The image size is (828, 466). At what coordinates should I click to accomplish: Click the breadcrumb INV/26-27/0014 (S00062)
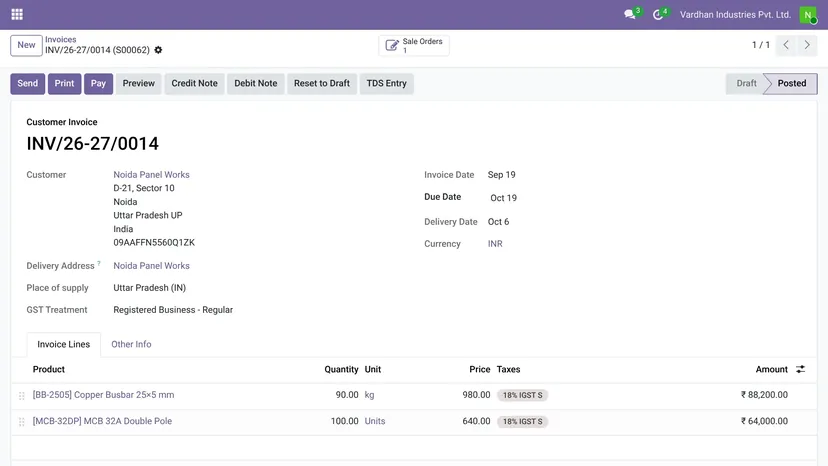pyautogui.click(x=97, y=50)
